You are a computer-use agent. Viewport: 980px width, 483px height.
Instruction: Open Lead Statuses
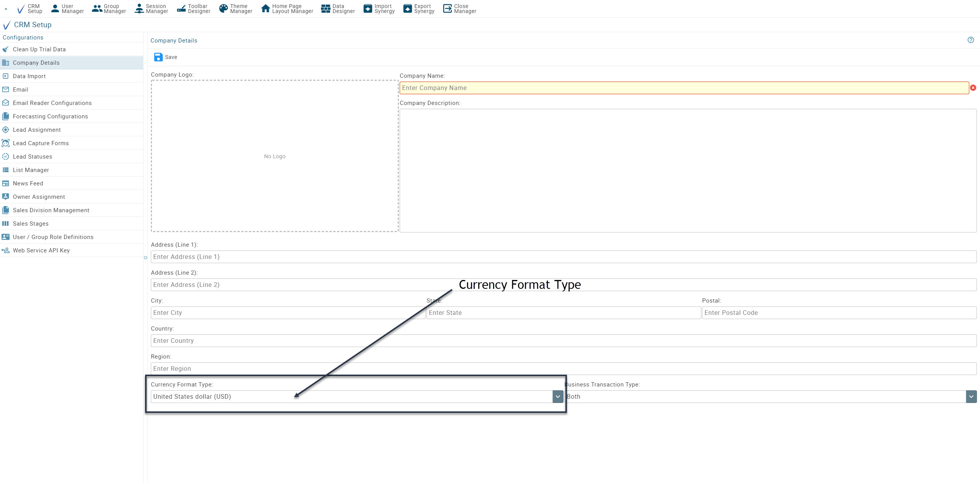(x=72, y=156)
